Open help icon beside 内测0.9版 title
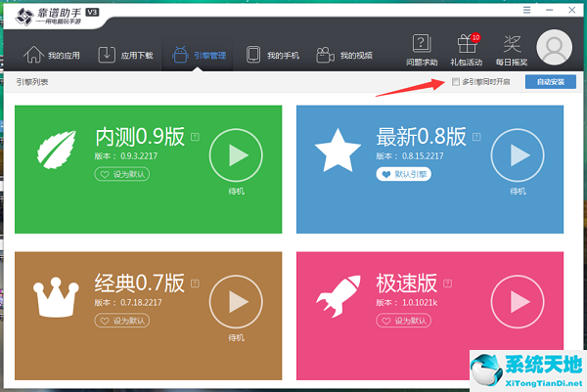 click(x=195, y=137)
